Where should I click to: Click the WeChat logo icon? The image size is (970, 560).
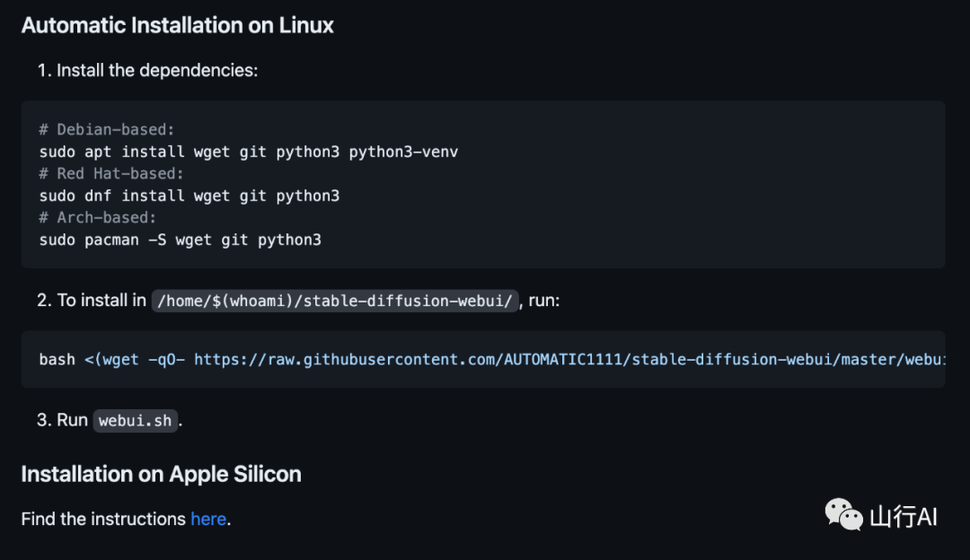[843, 515]
